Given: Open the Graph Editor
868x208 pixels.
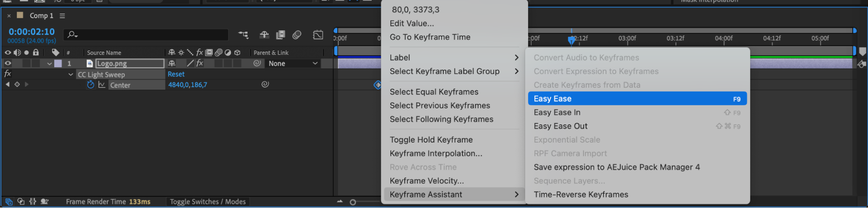Looking at the screenshot, I should 318,35.
